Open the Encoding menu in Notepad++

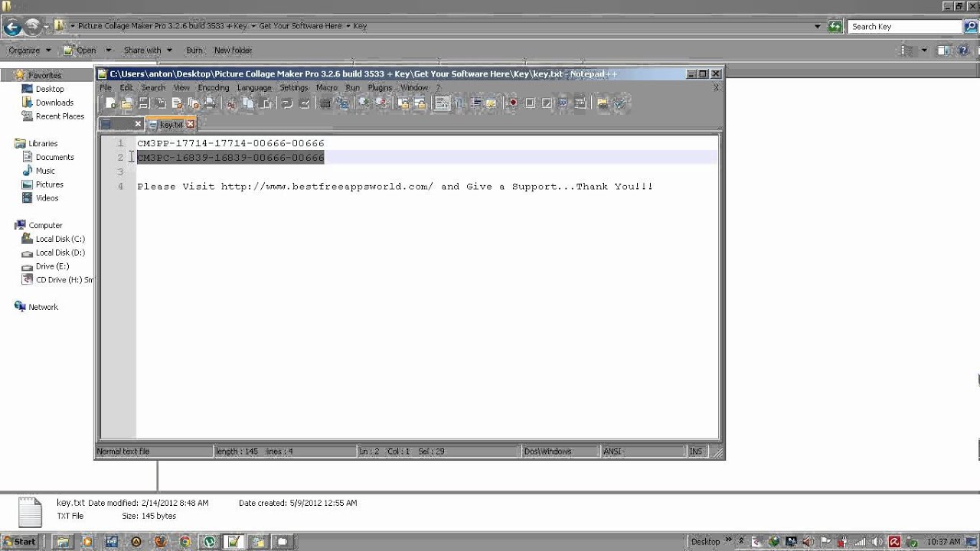214,88
